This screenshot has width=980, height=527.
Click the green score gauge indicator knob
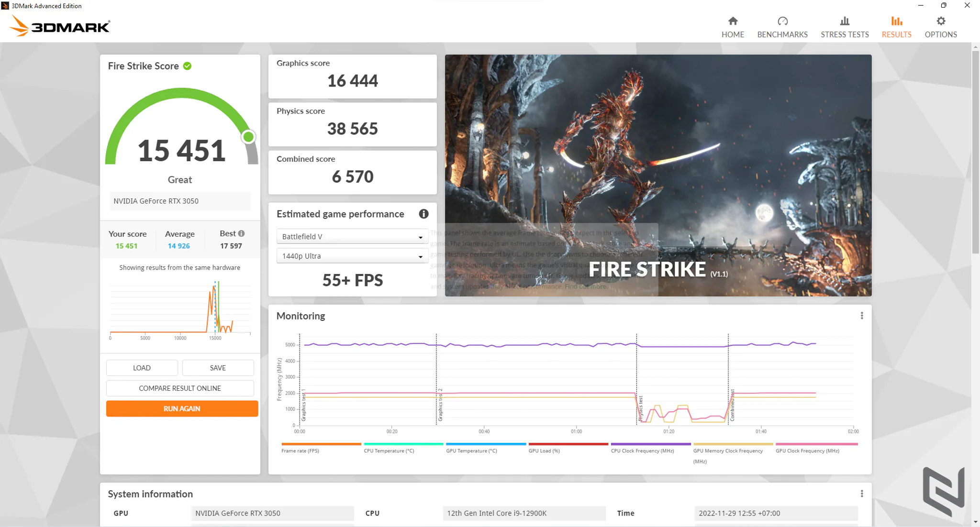[x=248, y=137]
